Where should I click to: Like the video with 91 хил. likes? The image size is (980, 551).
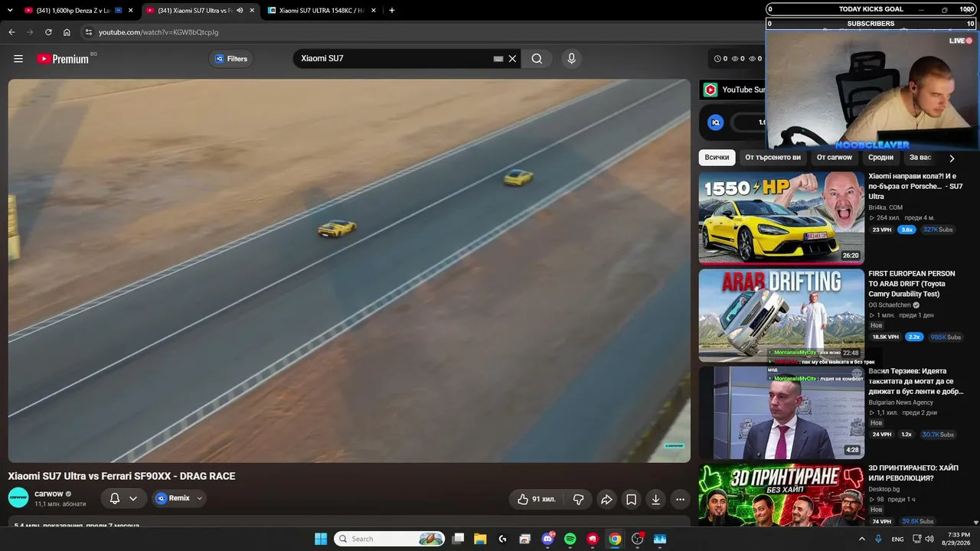pyautogui.click(x=537, y=499)
